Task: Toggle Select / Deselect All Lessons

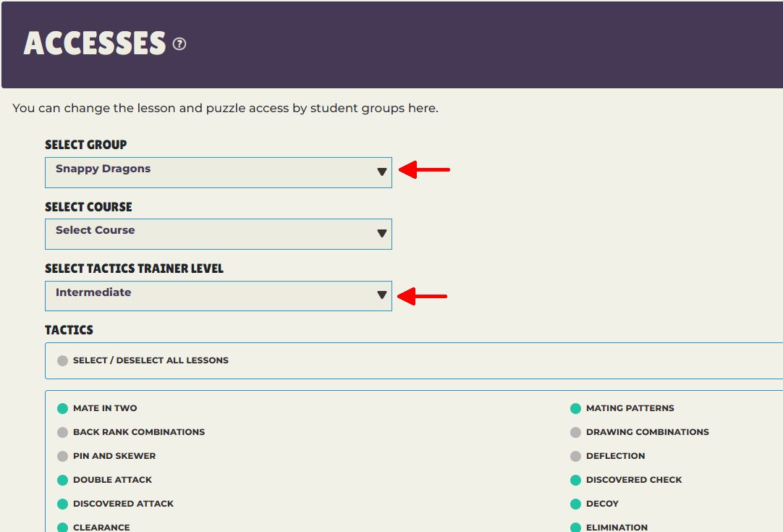Action: pyautogui.click(x=63, y=360)
